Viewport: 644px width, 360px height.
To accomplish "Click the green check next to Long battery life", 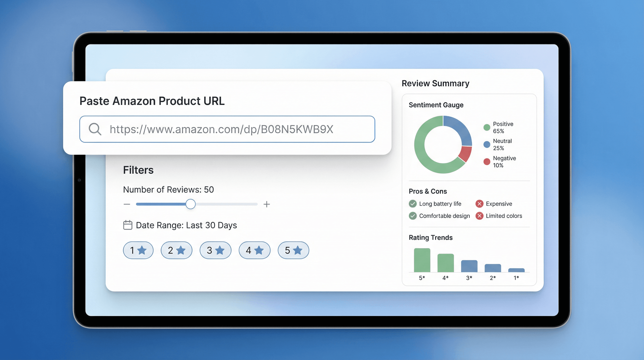I will [x=413, y=204].
